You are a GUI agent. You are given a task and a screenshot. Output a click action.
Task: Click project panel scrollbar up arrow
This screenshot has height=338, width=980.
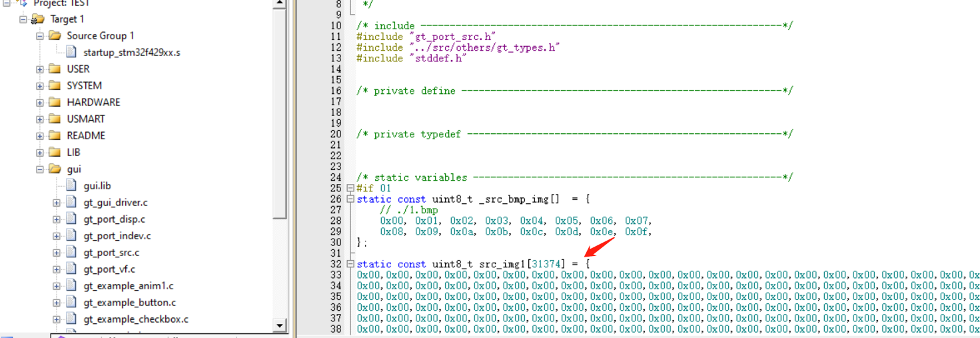tap(280, 4)
